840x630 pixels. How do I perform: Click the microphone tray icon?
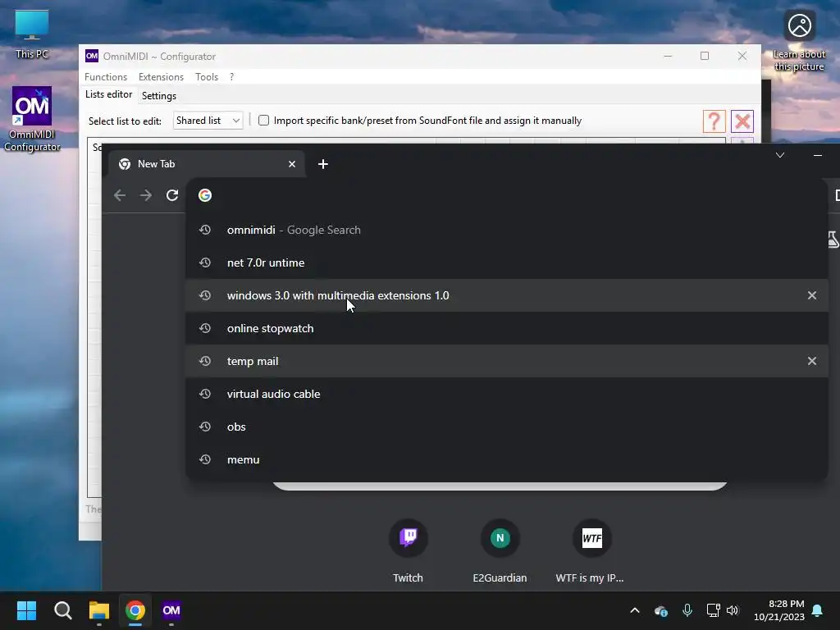(x=687, y=610)
